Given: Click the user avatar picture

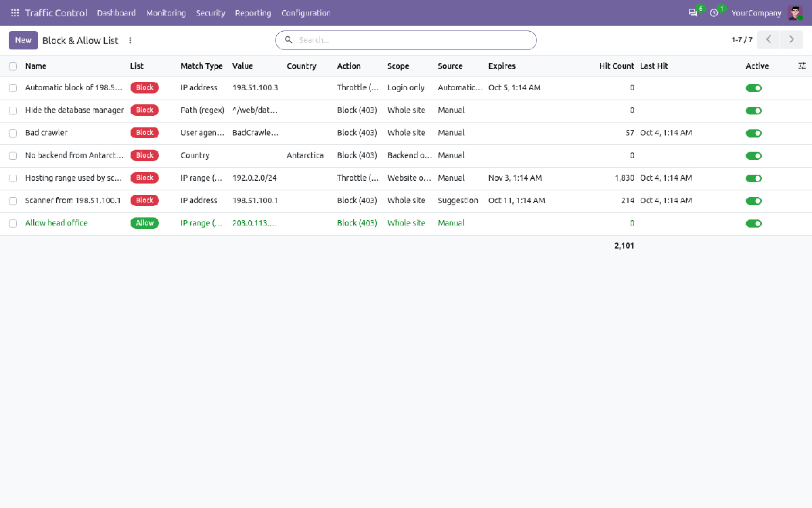Looking at the screenshot, I should point(794,13).
